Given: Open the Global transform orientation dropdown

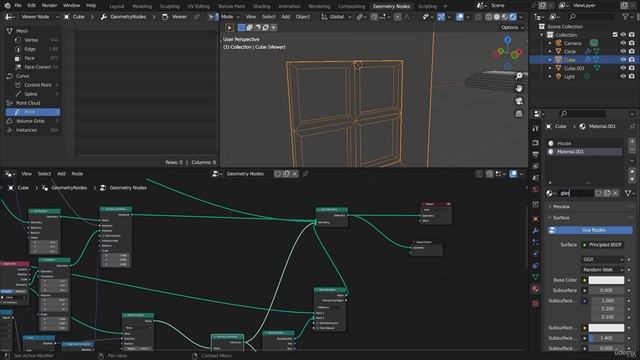Looking at the screenshot, I should [336, 17].
